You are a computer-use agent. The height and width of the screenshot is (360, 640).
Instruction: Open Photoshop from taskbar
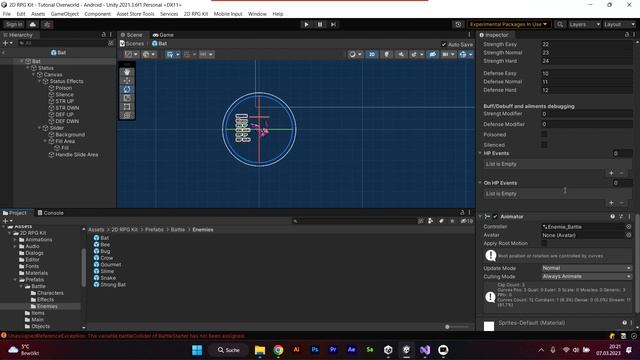(315, 350)
